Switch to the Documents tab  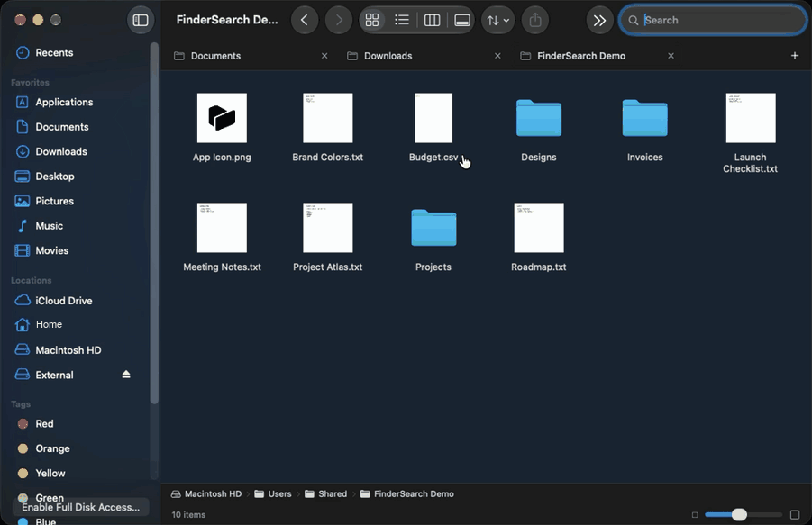click(215, 56)
